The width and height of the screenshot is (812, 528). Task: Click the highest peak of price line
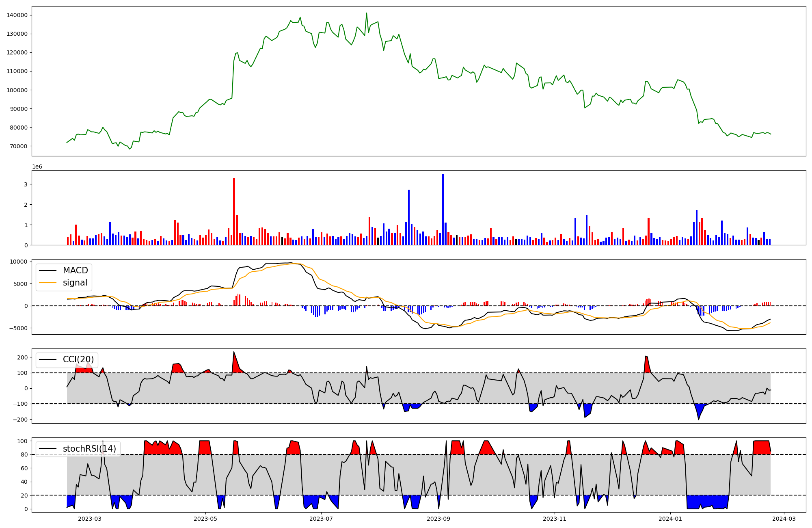pyautogui.click(x=366, y=13)
